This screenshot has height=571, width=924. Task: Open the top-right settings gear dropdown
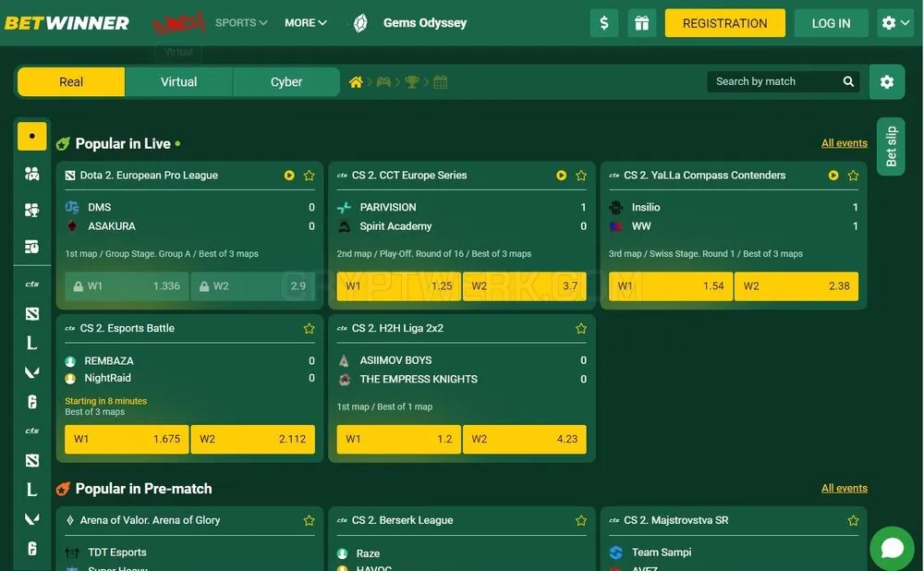point(895,23)
